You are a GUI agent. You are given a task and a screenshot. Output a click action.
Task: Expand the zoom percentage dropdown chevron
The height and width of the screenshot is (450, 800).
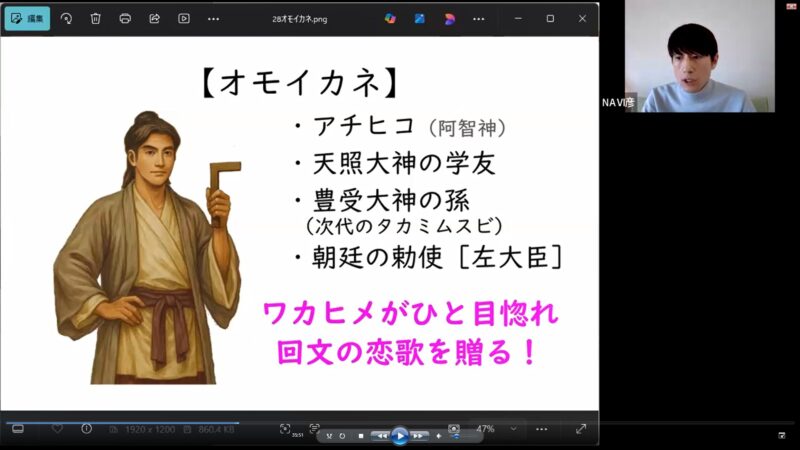pyautogui.click(x=513, y=429)
